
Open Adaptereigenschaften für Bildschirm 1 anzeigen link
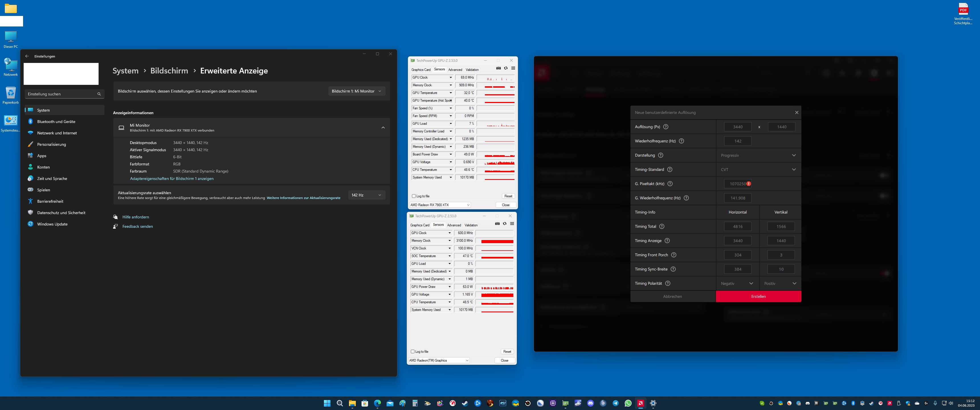pos(171,179)
